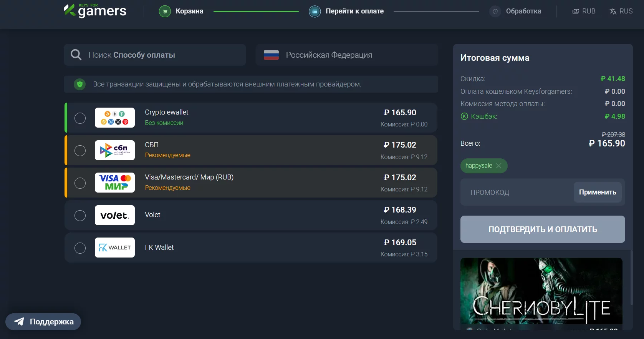
Task: Go to the Корзина step
Action: [181, 12]
